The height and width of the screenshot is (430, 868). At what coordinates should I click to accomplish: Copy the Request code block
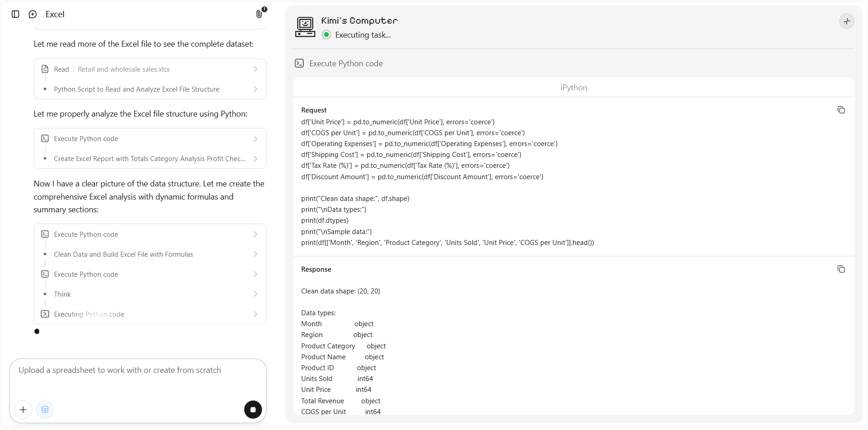[x=841, y=110]
